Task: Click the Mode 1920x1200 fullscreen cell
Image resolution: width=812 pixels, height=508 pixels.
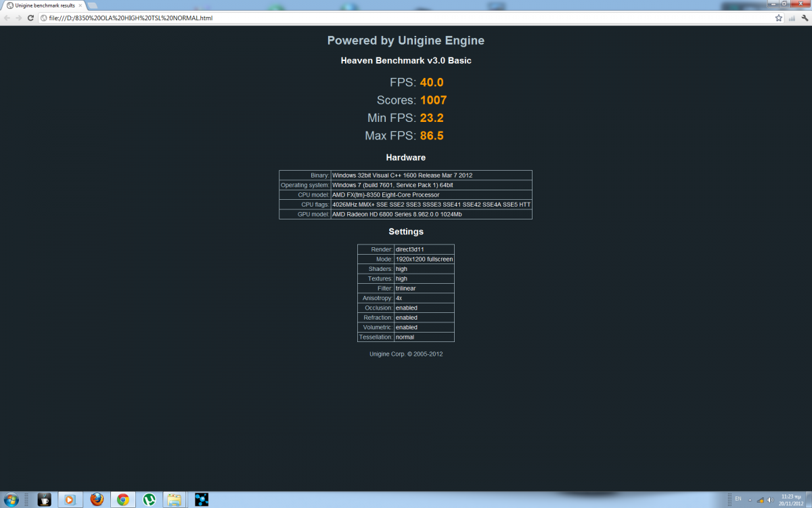Action: pyautogui.click(x=424, y=259)
